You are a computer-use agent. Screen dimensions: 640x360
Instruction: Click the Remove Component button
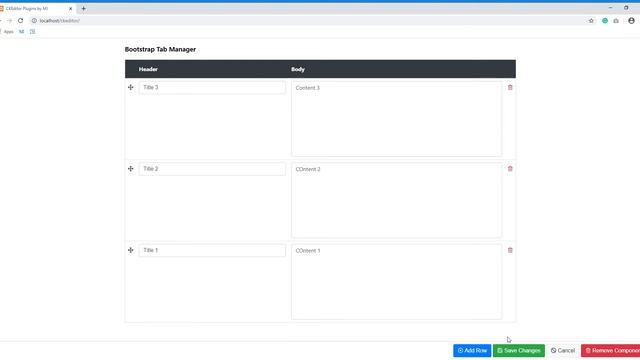tap(611, 350)
